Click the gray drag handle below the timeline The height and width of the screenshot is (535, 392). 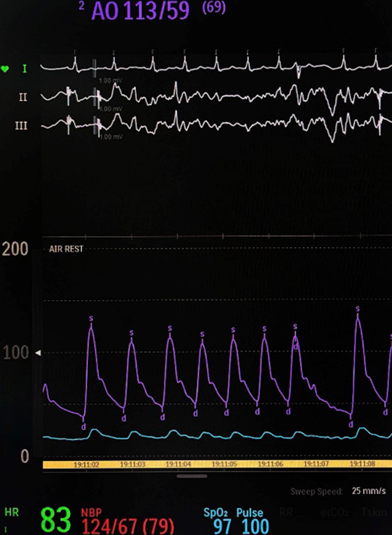[x=192, y=476]
